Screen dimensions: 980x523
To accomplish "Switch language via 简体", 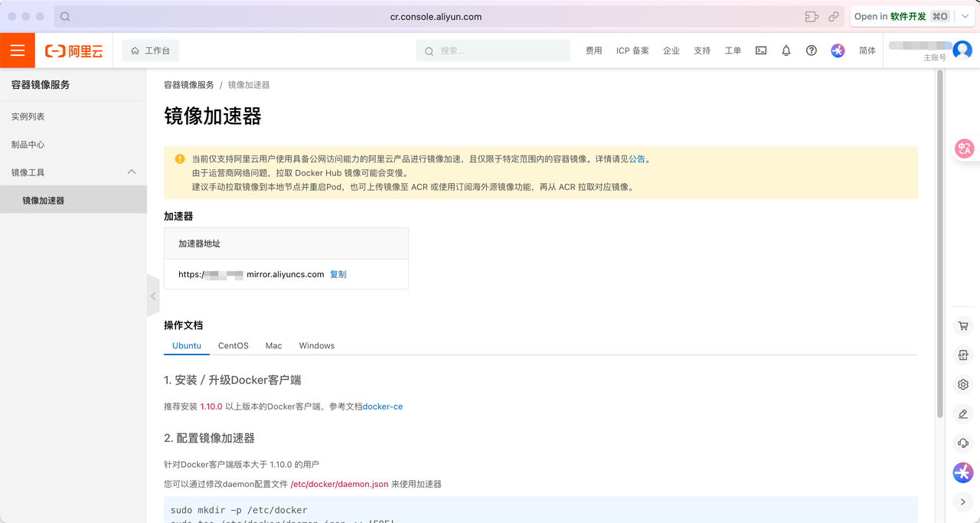I will [x=867, y=51].
